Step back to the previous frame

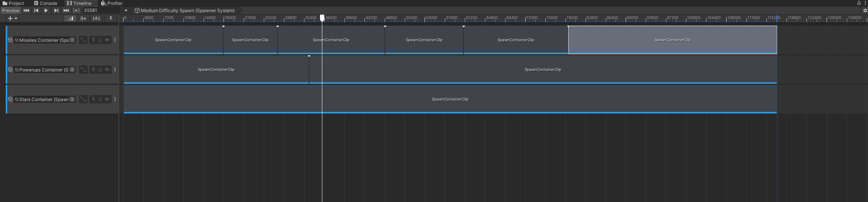tap(36, 10)
